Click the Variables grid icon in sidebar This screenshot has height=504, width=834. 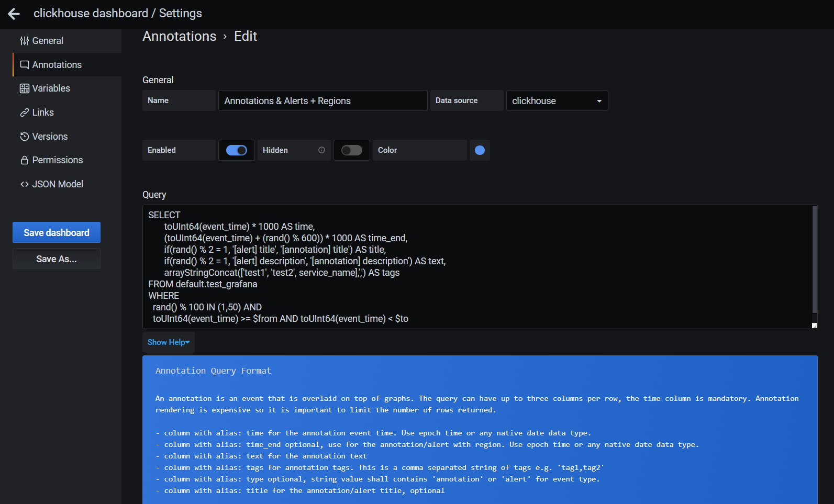(x=25, y=88)
